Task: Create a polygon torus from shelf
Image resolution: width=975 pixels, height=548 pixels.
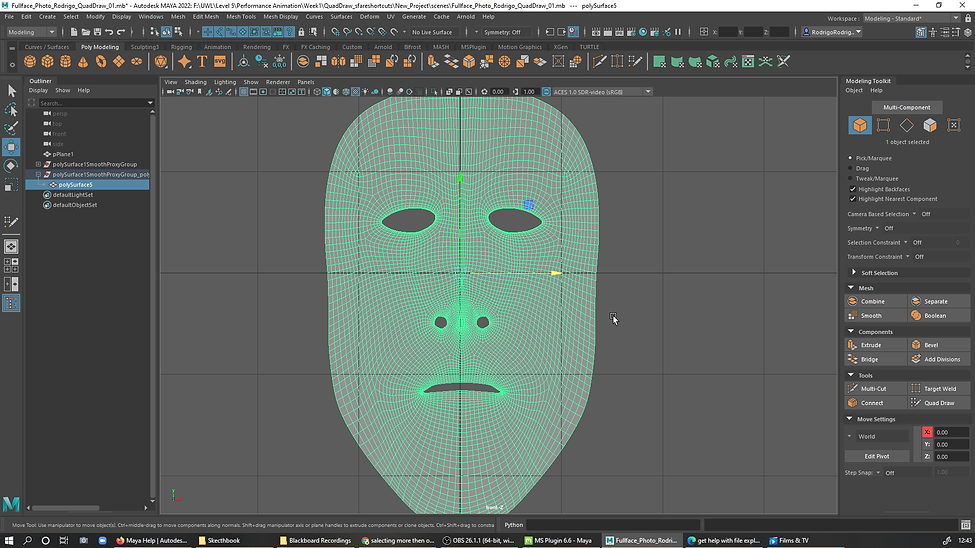Action: coord(101,61)
